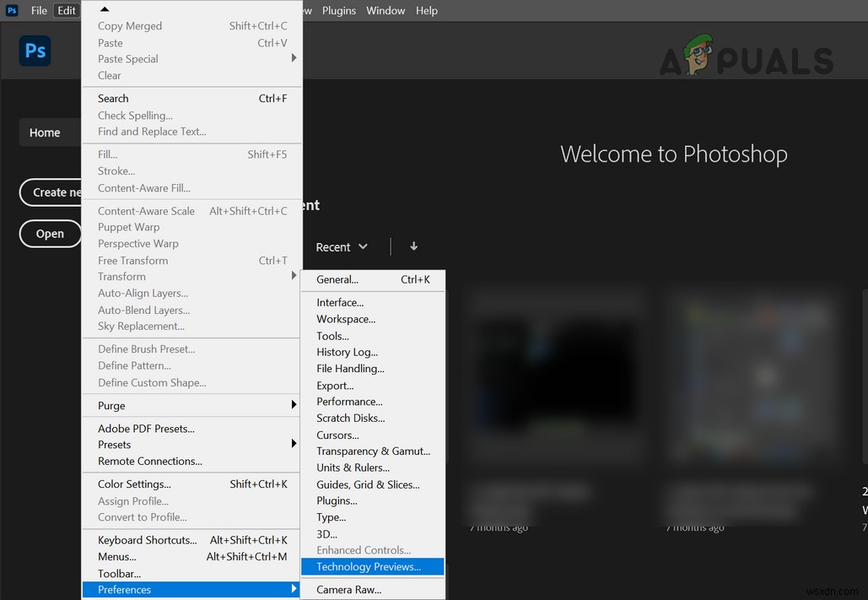Open Tools preferences
This screenshot has width=868, height=600.
(x=373, y=336)
